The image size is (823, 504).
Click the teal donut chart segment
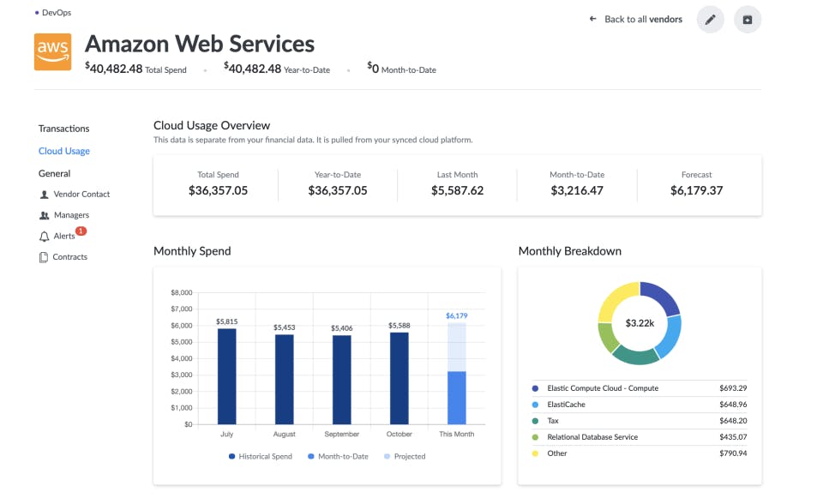pos(635,357)
